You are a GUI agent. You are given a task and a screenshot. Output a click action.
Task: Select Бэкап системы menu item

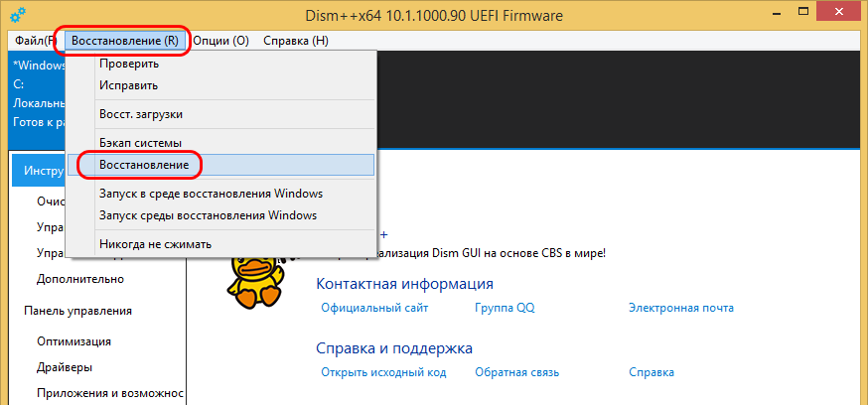(140, 143)
